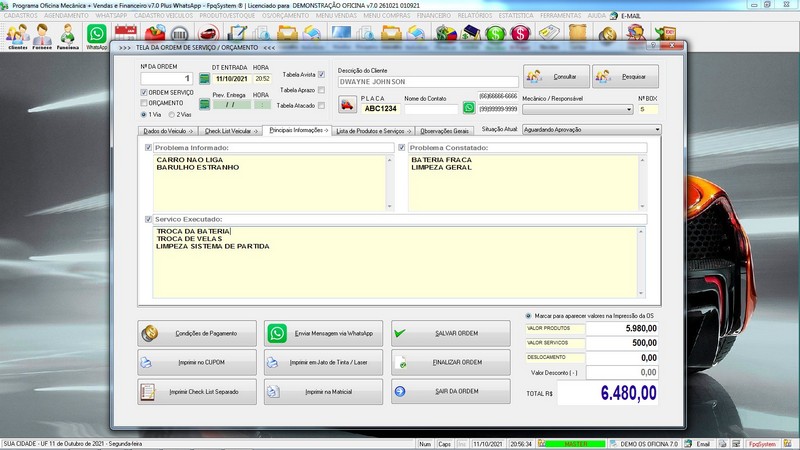The image size is (800, 450).
Task: Select the 2 Vias radio option
Action: 172,114
